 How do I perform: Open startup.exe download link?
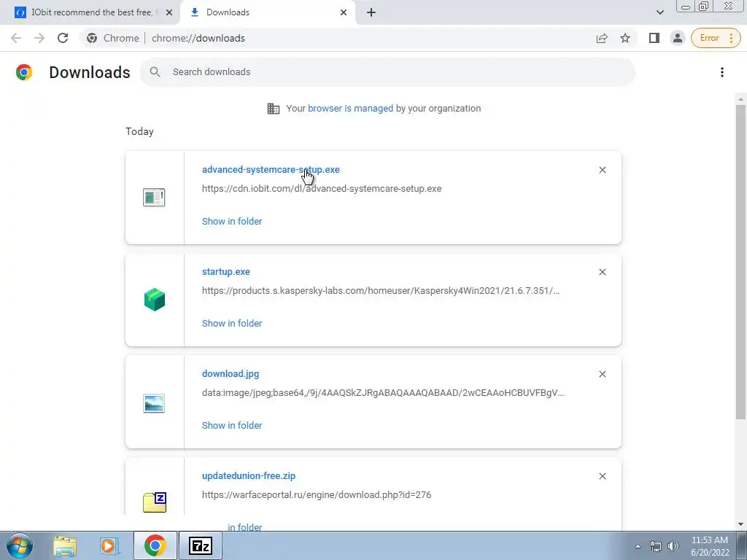tap(226, 271)
